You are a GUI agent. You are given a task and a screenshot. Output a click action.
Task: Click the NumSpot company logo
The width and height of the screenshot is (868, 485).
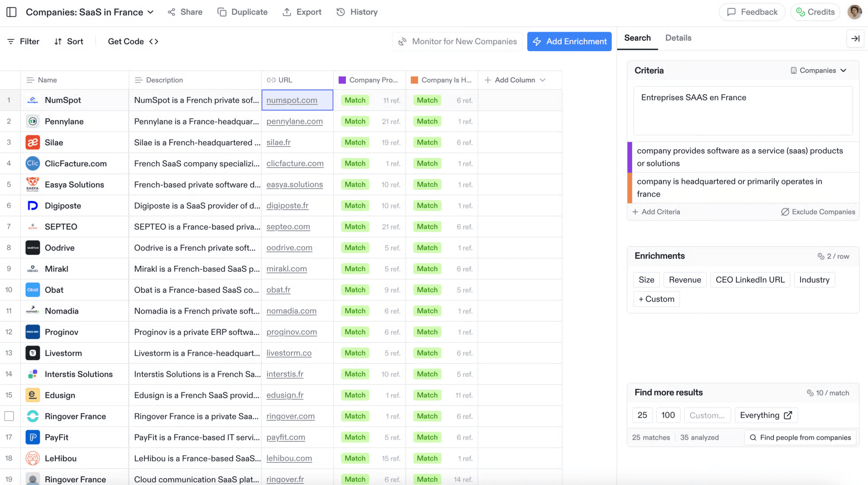(33, 100)
